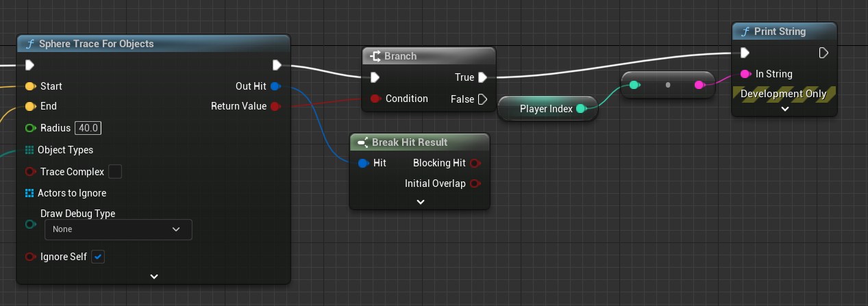Click the Ignore Self boolean pin

tap(29, 257)
